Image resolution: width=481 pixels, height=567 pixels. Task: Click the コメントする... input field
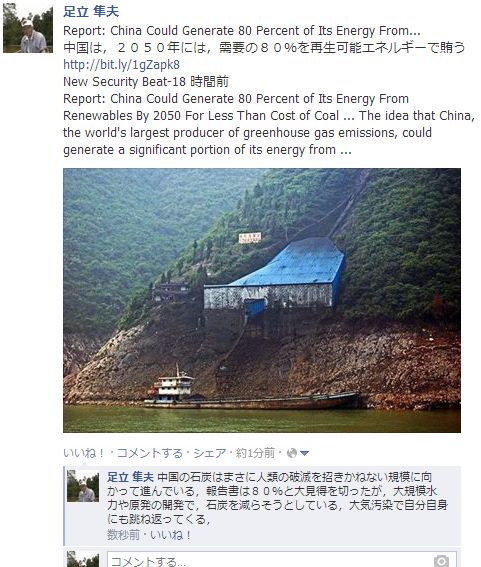coord(282,559)
